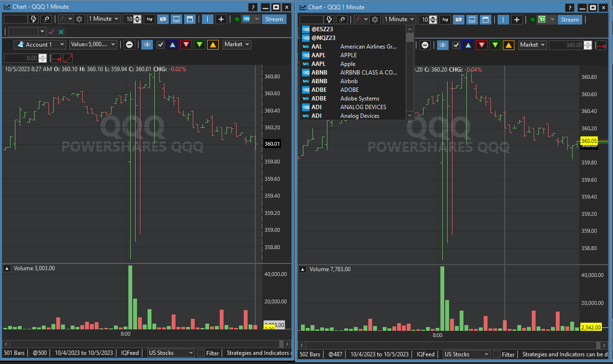
Task: Click the green down-triangle order button in left window
Action: (x=200, y=45)
